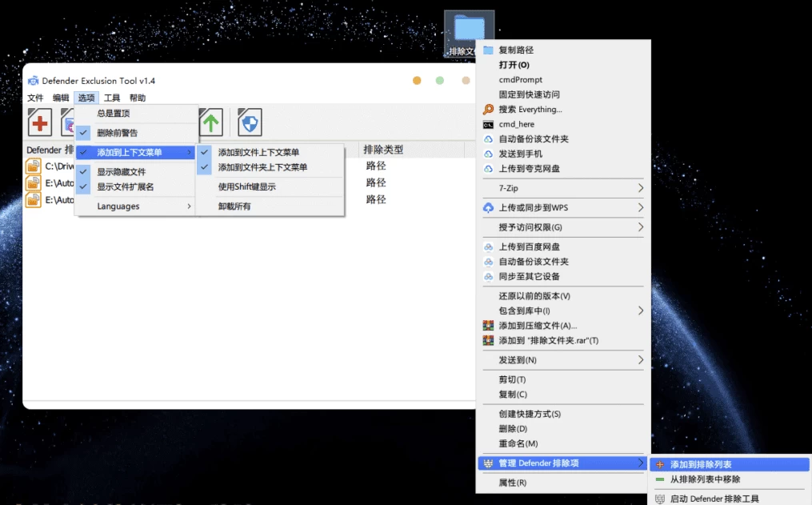Click the 搜索 Everything magnifier icon
The width and height of the screenshot is (812, 505).
pos(488,110)
